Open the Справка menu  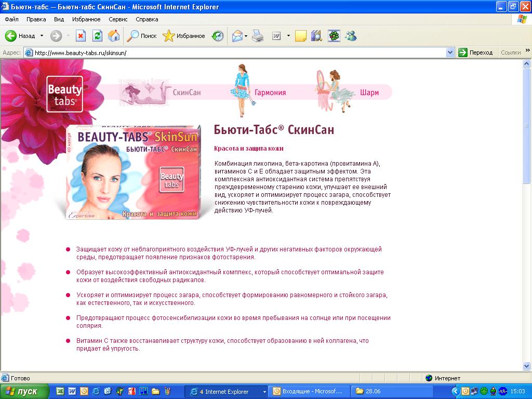[x=147, y=19]
